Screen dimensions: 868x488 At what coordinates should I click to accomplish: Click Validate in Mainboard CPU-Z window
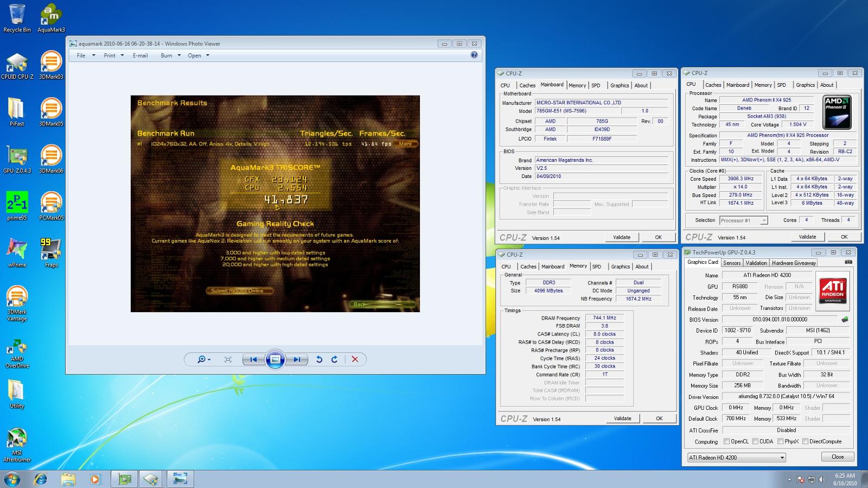[x=622, y=237]
